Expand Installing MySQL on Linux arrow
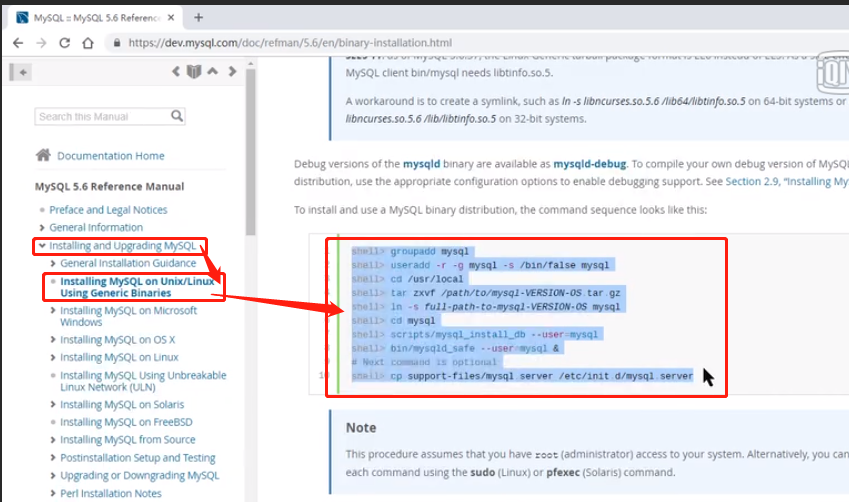The height and width of the screenshot is (502, 849). [53, 357]
